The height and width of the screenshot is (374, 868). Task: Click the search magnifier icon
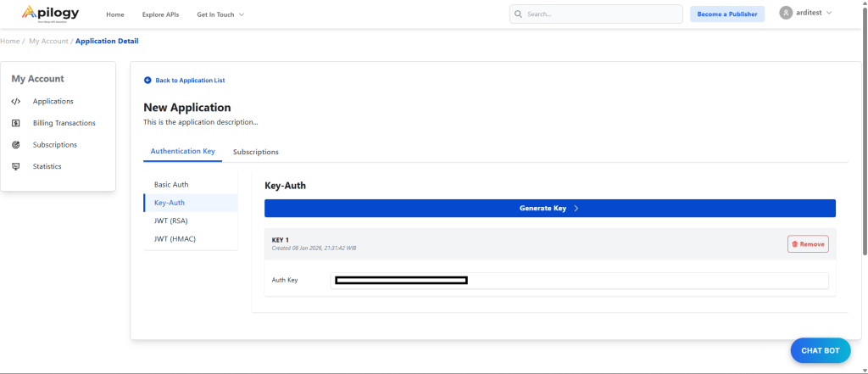coord(519,14)
